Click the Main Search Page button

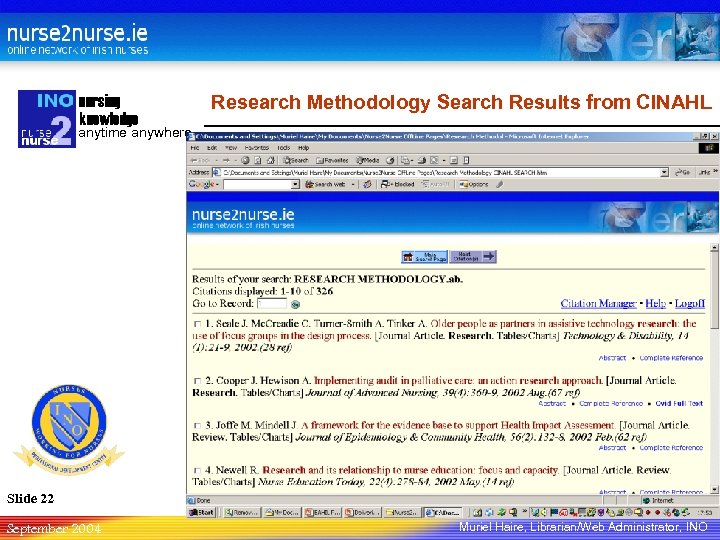click(424, 257)
